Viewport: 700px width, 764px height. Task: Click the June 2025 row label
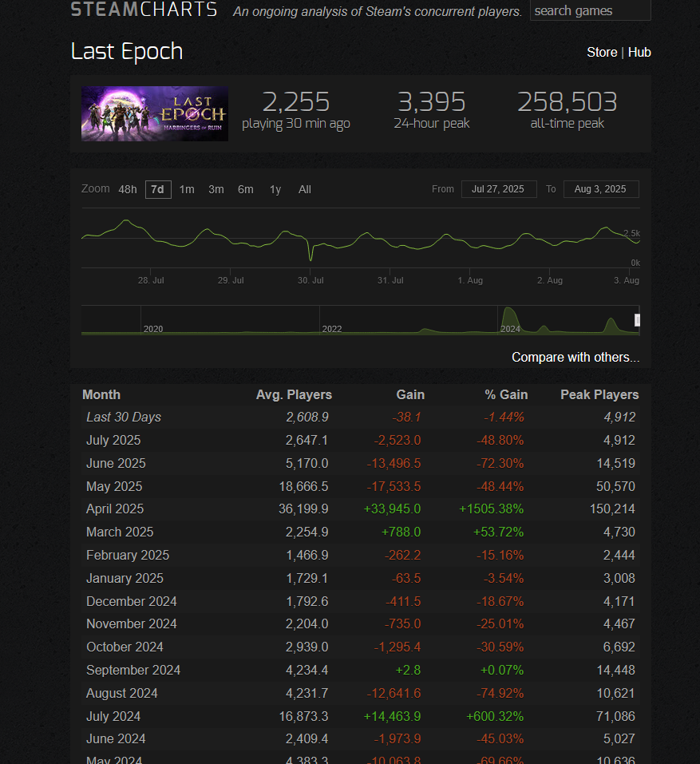[x=116, y=463]
